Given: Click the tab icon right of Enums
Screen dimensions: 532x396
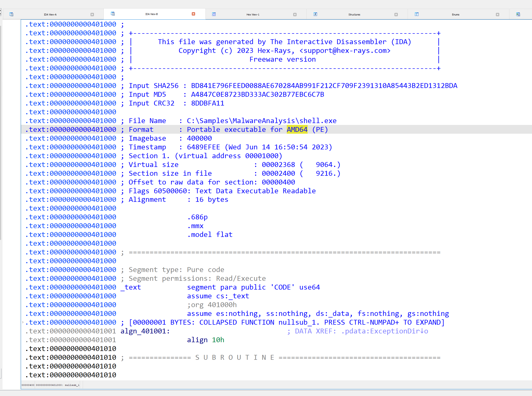Looking at the screenshot, I should coord(518,14).
